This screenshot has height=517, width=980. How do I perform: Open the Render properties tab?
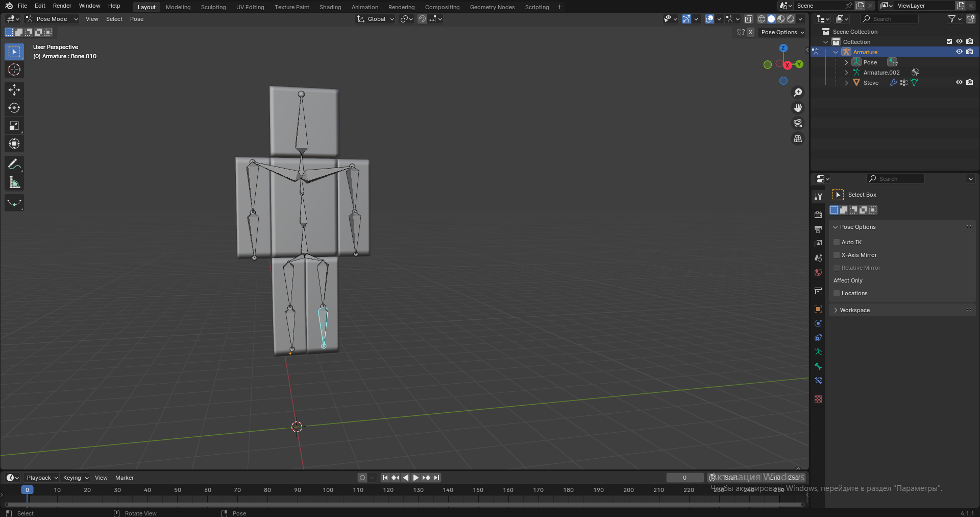[x=818, y=215]
